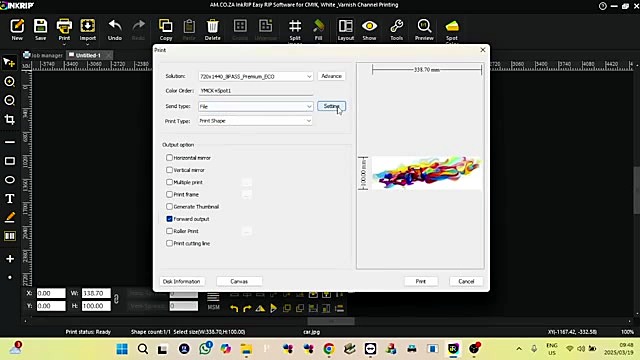This screenshot has height=360, width=640.
Task: Select the rectangle shape tool
Action: (x=9, y=161)
